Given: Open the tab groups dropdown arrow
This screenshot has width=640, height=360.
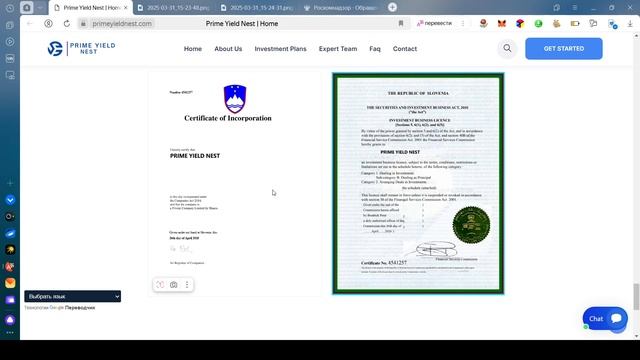Looking at the screenshot, I should [40, 7].
